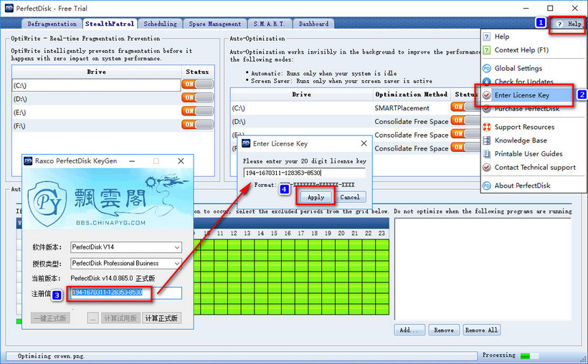Click the KeyGen window title bar icon
Viewport: 588px width, 364px height.
(x=28, y=161)
